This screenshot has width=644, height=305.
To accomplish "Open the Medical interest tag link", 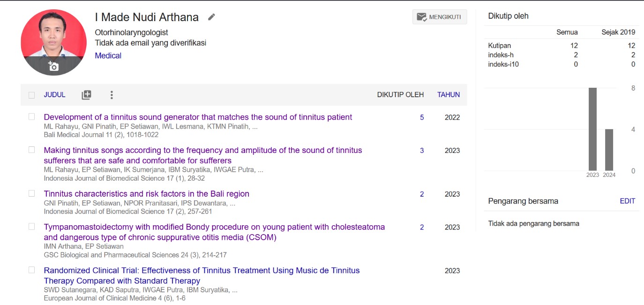I will click(108, 55).
